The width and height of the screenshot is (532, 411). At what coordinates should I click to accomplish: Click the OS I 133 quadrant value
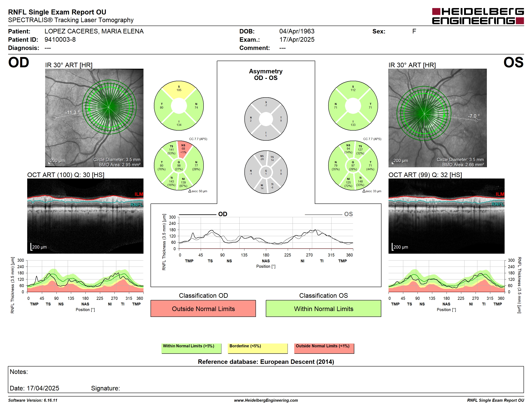point(353,123)
